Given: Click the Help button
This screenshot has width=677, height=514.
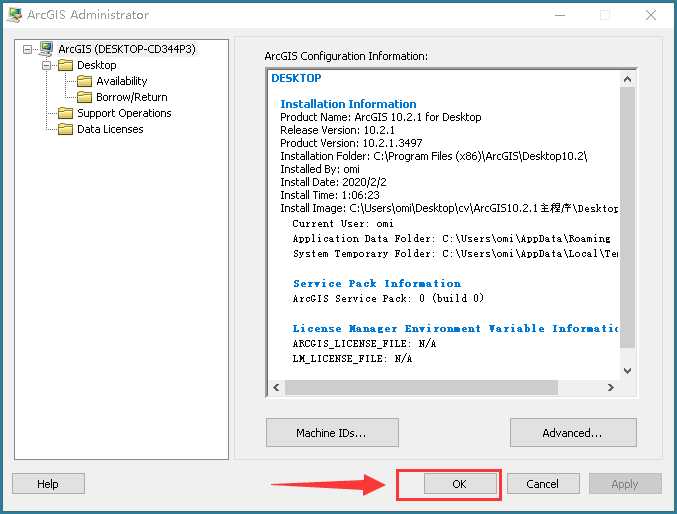Looking at the screenshot, I should point(48,484).
